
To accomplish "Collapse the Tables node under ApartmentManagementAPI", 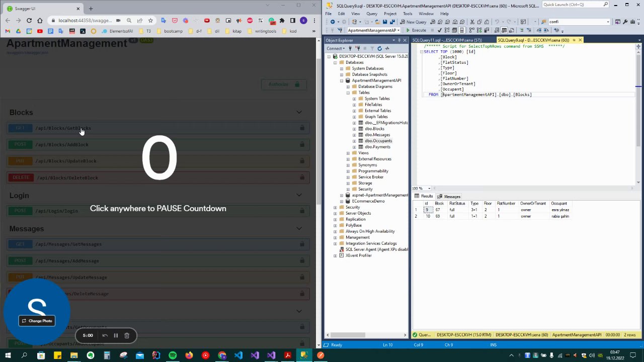I will tap(348, 93).
